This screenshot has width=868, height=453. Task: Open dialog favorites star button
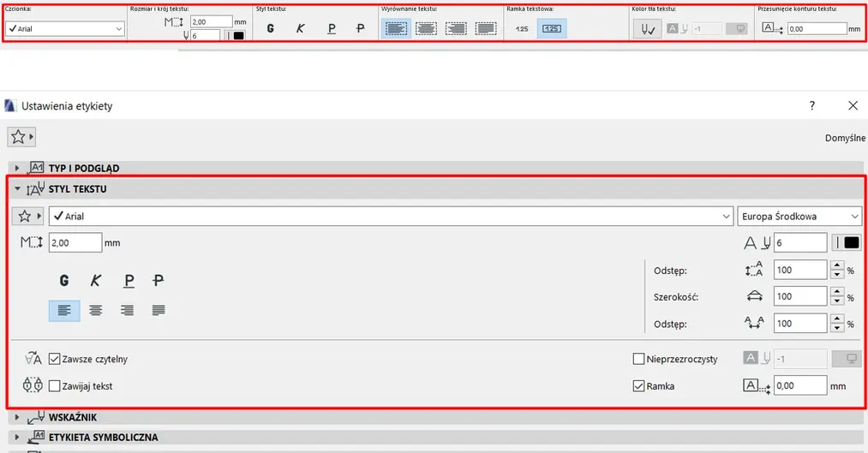[21, 137]
